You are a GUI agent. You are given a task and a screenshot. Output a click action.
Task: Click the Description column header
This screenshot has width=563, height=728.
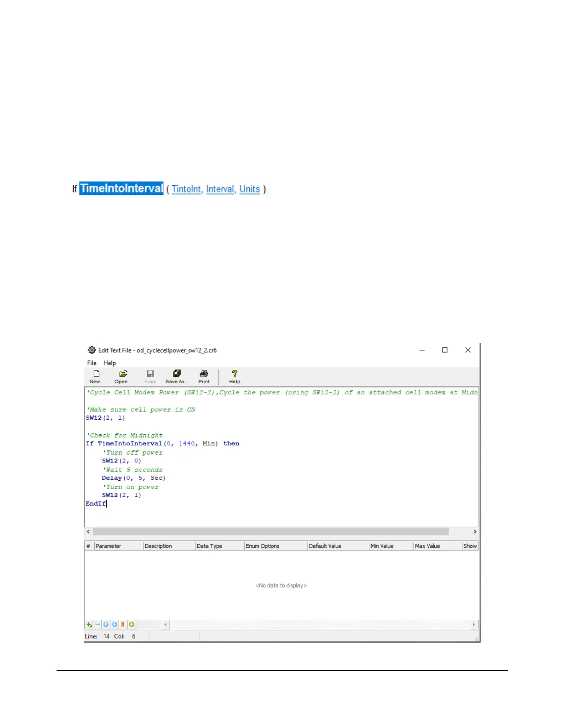(x=169, y=546)
